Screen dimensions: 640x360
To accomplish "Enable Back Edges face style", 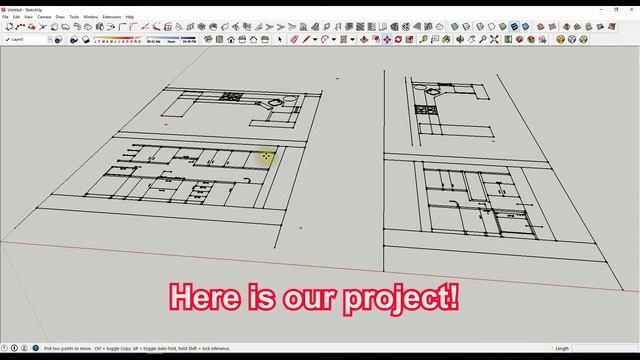I will 466,27.
